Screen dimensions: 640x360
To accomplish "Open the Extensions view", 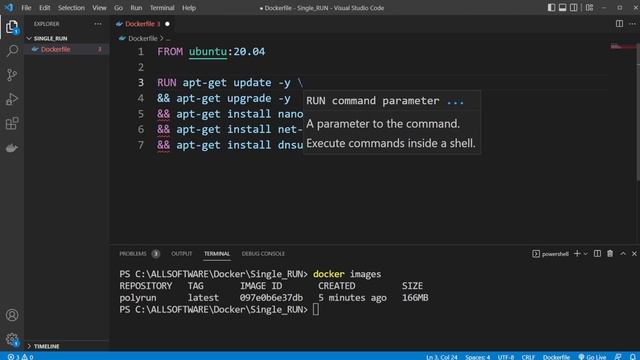I will click(12, 123).
